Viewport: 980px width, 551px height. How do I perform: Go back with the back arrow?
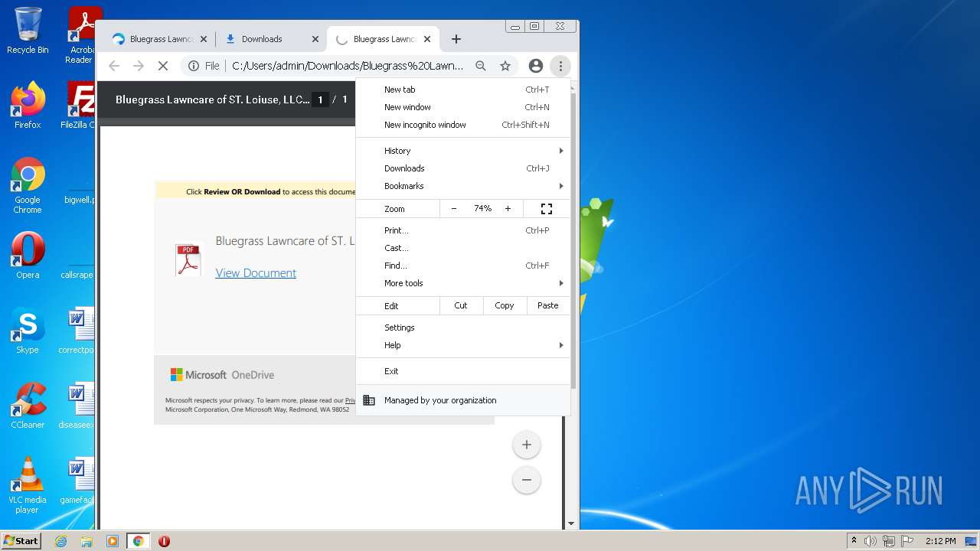click(114, 66)
